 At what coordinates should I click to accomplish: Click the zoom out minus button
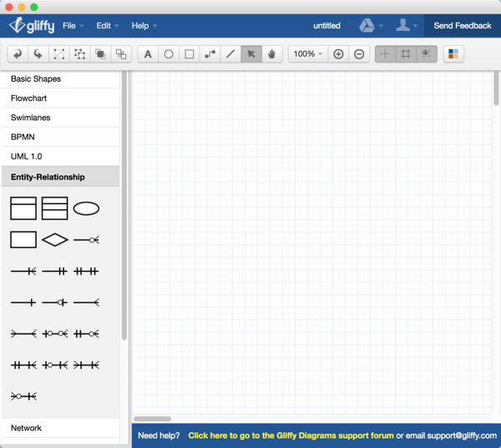[x=359, y=54]
